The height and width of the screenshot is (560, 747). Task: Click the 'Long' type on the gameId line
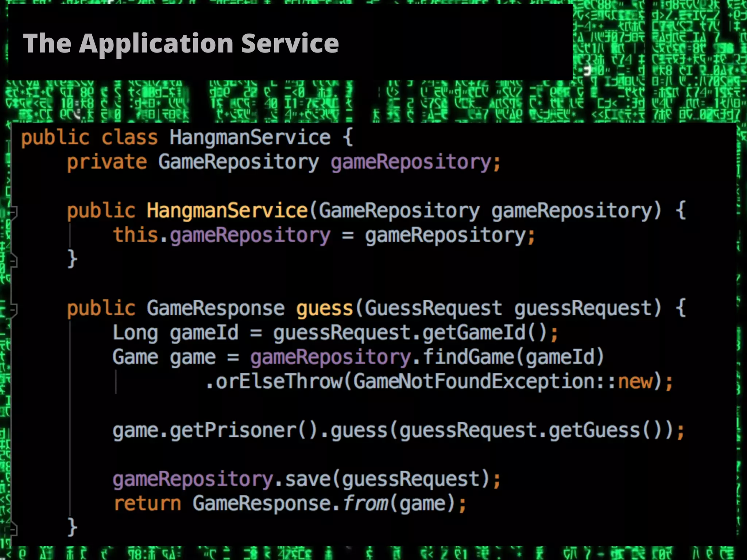(x=135, y=332)
